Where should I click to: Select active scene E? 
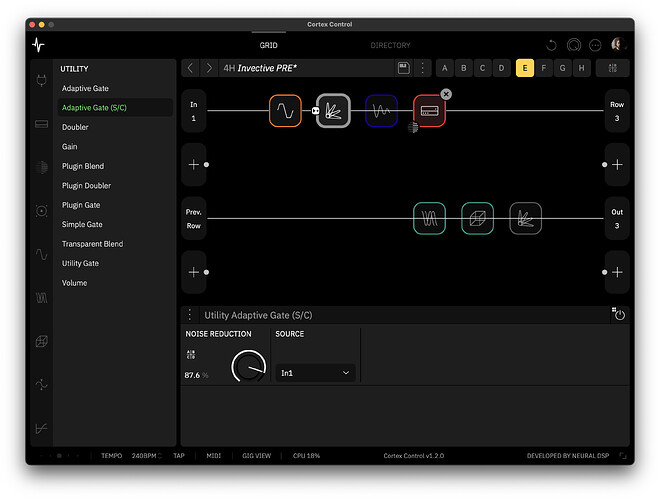tap(525, 68)
